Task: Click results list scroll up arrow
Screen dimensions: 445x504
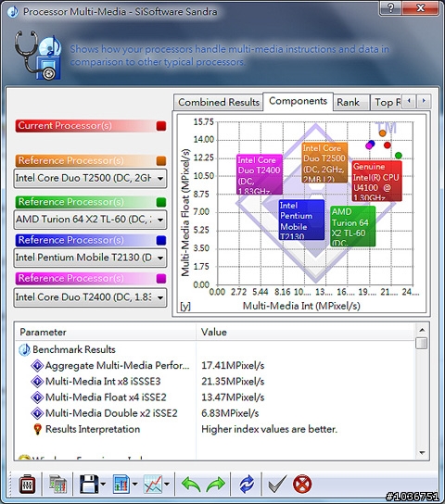Action: (422, 330)
